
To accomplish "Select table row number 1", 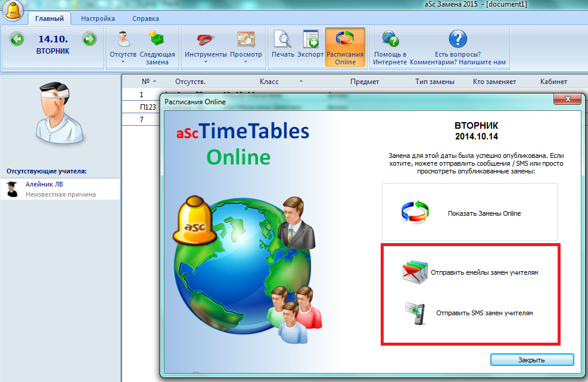I will tap(141, 95).
